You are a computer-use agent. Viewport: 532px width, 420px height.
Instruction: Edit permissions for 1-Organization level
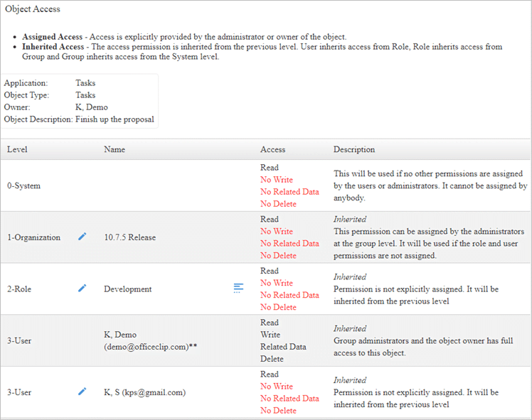[82, 237]
